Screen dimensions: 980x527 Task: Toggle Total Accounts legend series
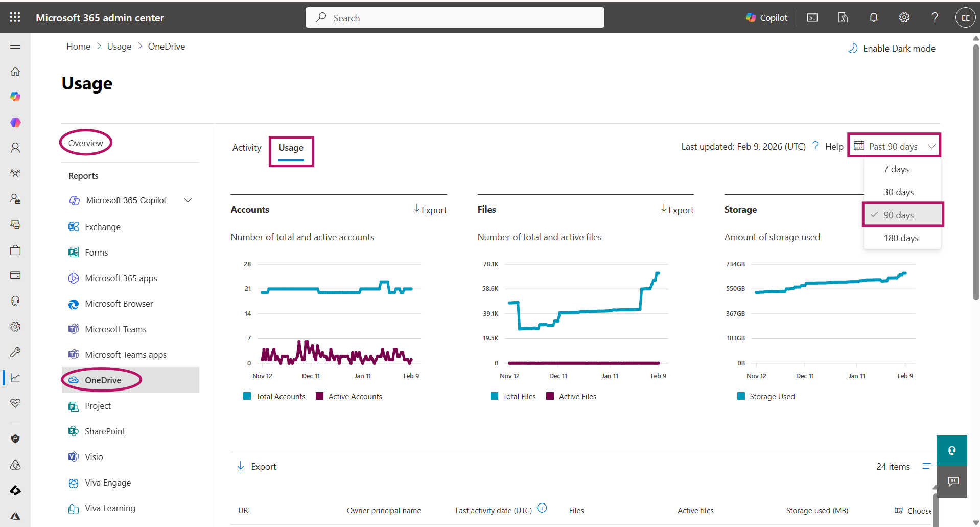[274, 397]
